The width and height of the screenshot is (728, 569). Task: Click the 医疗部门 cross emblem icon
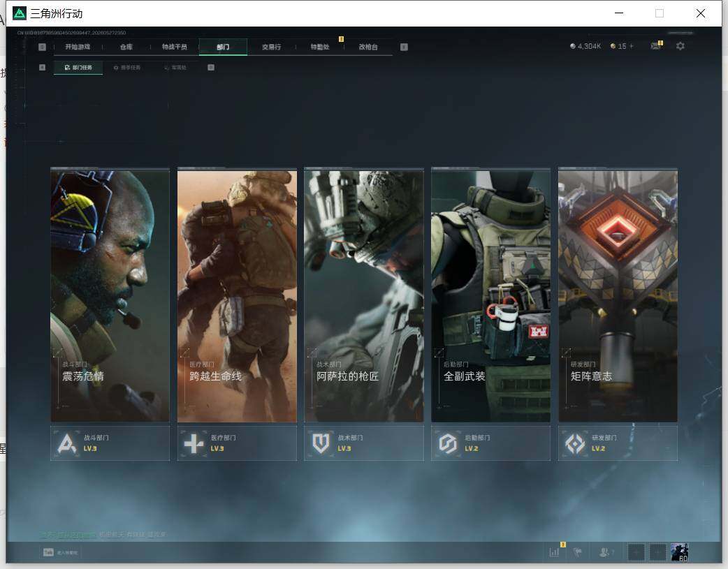[194, 443]
